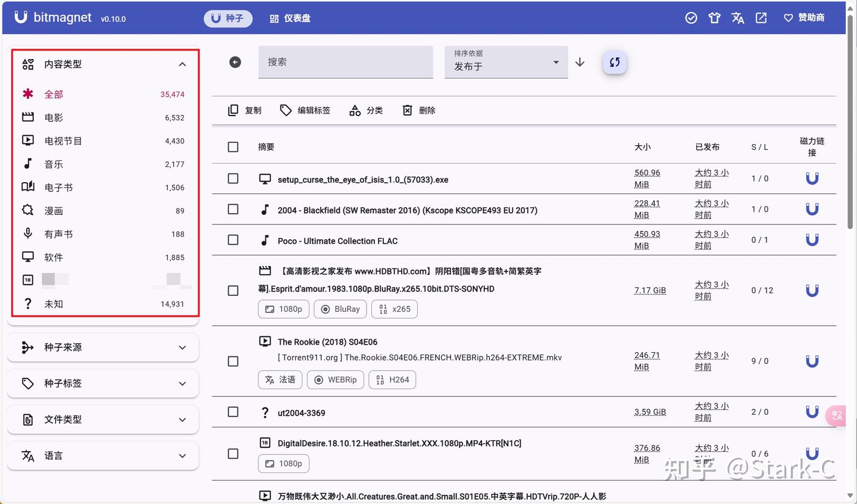Click the 删除 button
Viewport: 857px width, 504px height.
419,110
